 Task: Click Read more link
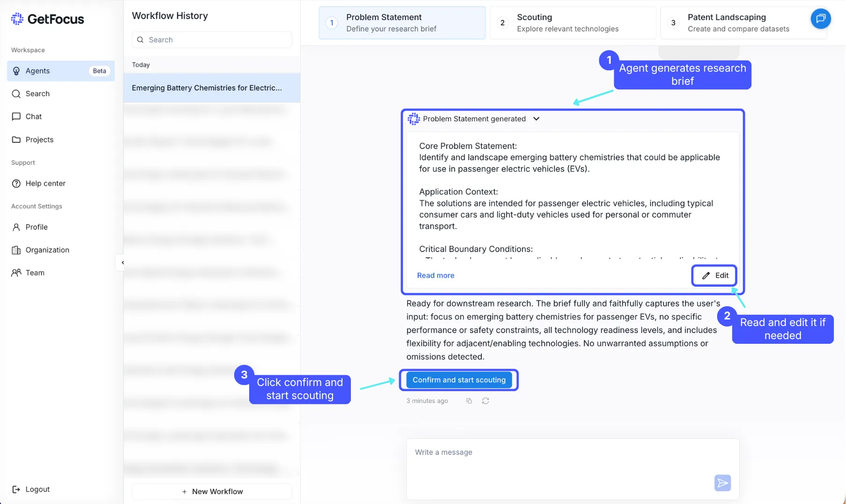(x=436, y=275)
